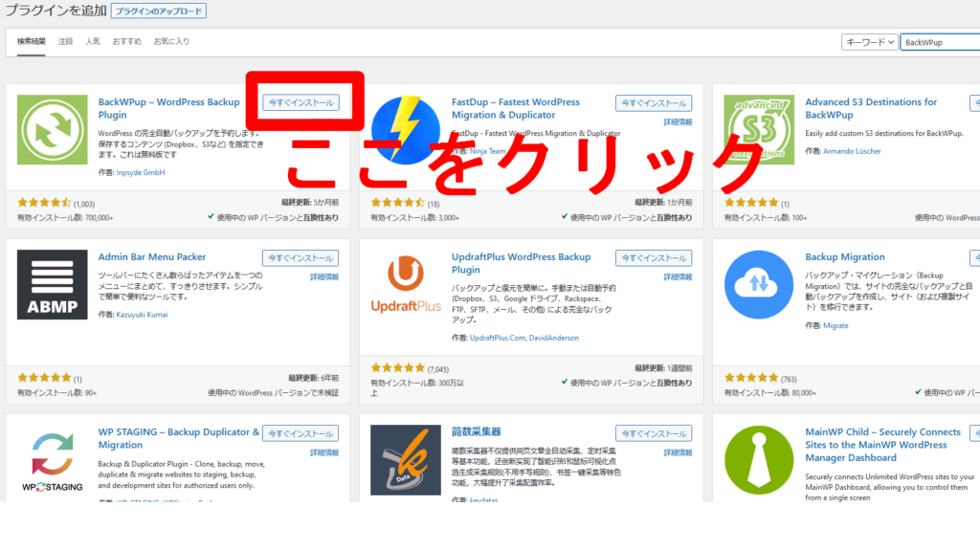Click the WP STAGING plugin logo
980x551 pixels.
coord(52,460)
